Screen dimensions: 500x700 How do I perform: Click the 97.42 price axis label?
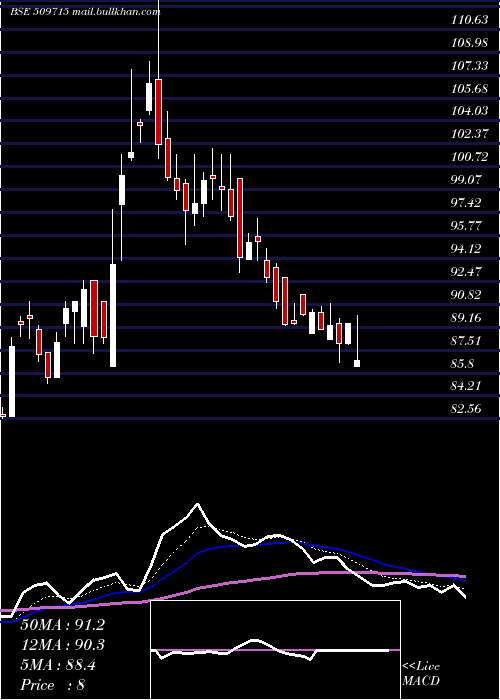click(x=467, y=203)
